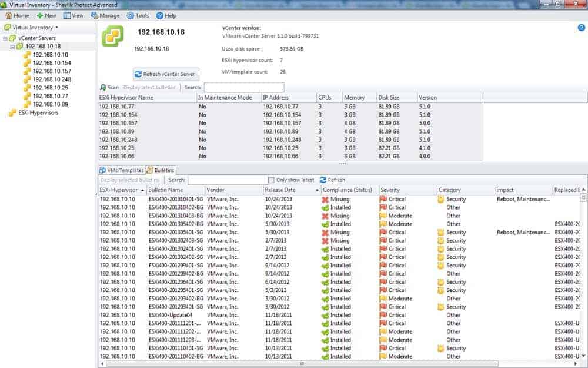The image size is (588, 368).
Task: Focus the bulletins Search field
Action: pyautogui.click(x=228, y=180)
